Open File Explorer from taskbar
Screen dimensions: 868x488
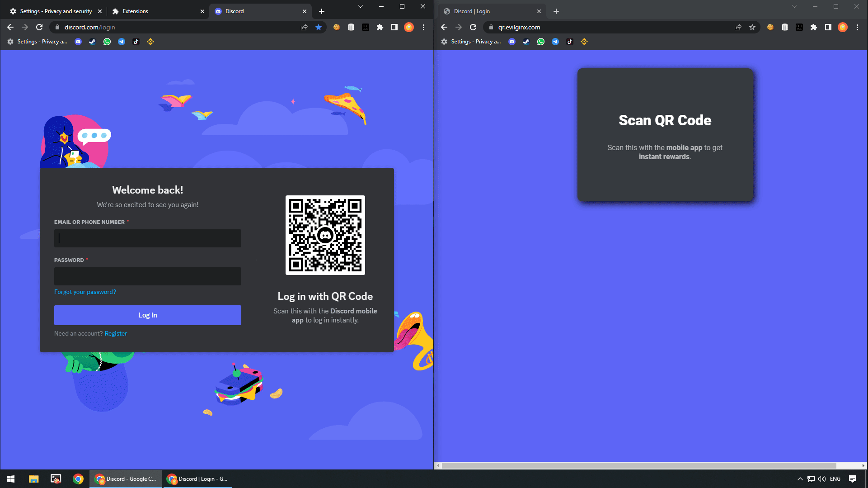tap(33, 479)
